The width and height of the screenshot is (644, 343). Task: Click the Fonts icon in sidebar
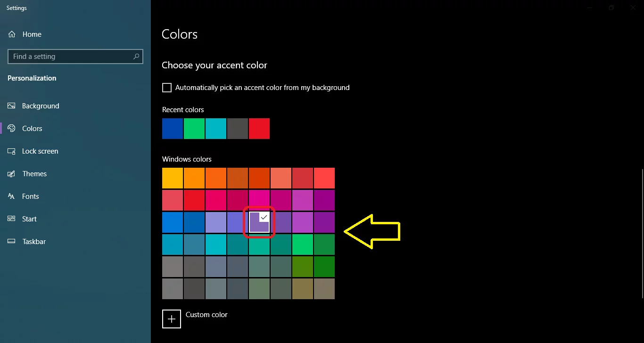coord(12,196)
